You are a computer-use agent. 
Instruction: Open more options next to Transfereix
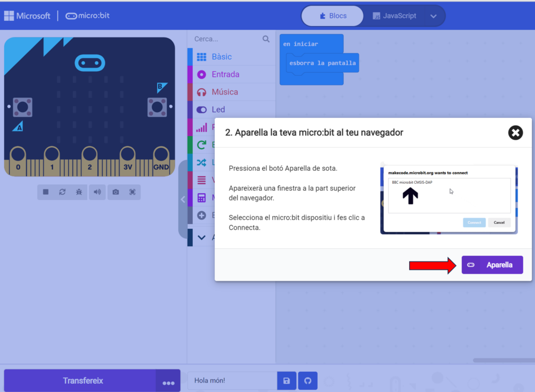168,382
